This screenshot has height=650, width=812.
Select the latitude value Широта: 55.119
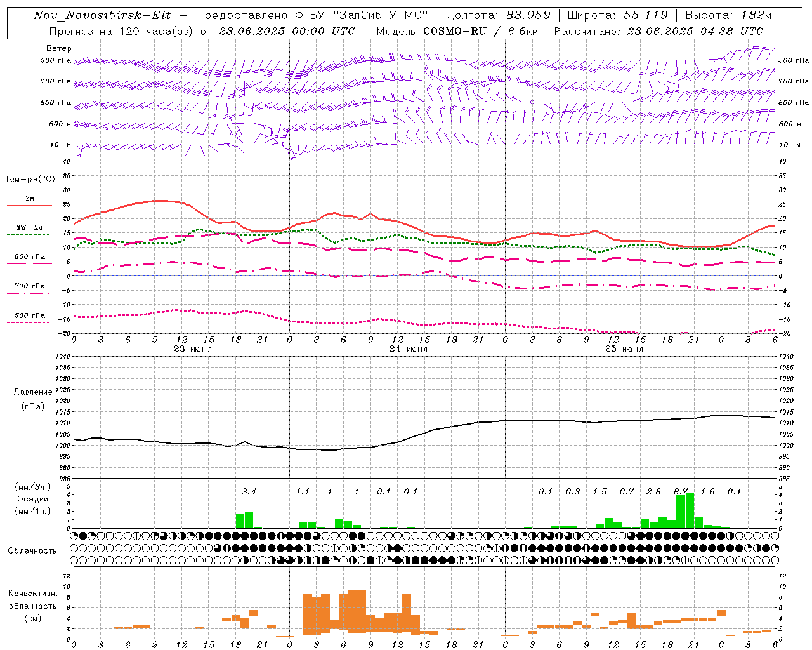(x=618, y=15)
